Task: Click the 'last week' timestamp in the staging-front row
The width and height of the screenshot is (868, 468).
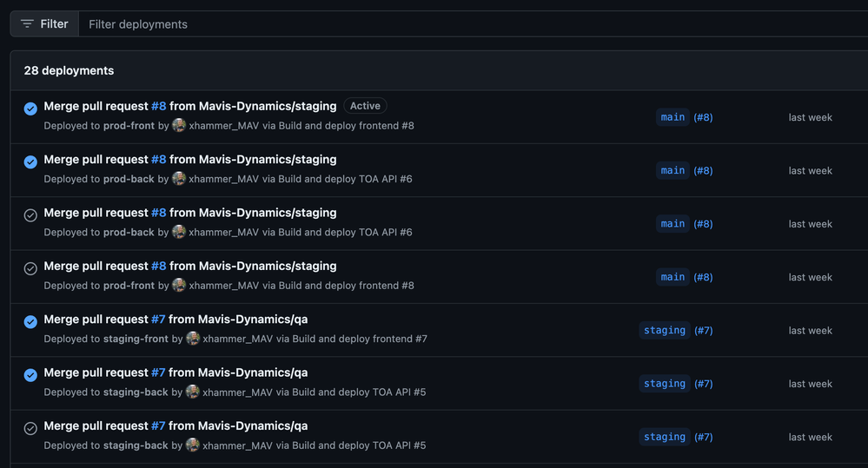Action: pyautogui.click(x=810, y=330)
